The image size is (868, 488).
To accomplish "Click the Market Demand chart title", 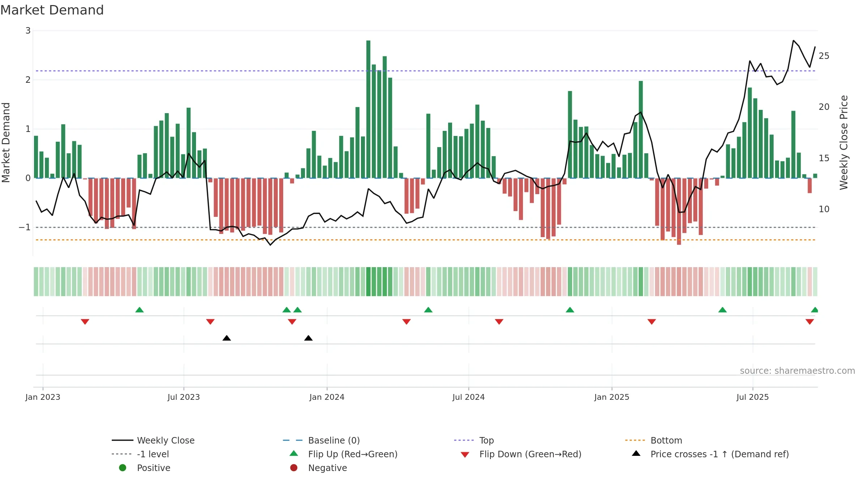I will coord(52,10).
